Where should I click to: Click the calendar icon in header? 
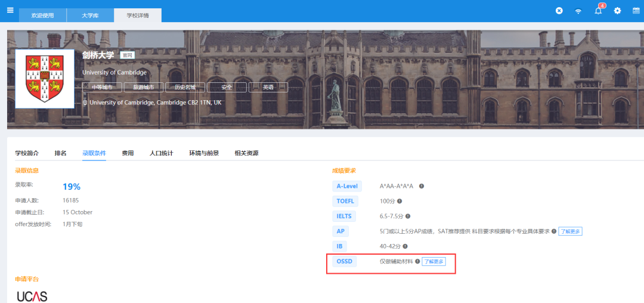(636, 11)
